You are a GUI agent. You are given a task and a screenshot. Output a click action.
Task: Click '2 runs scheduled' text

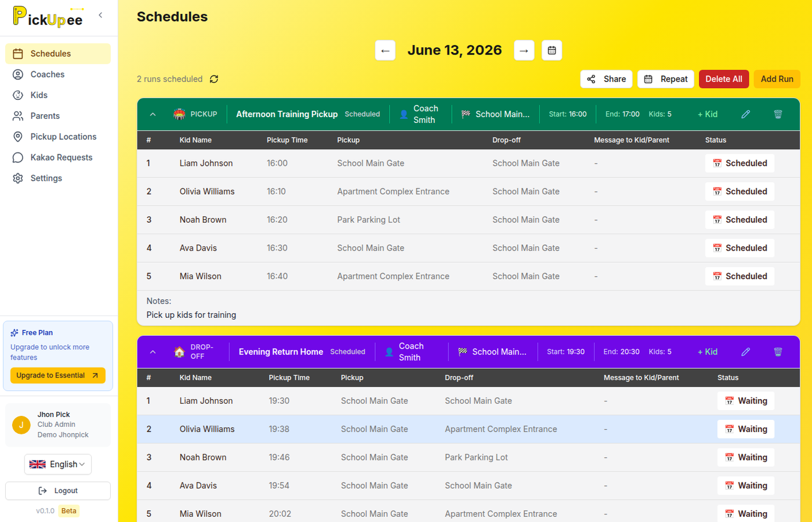169,79
